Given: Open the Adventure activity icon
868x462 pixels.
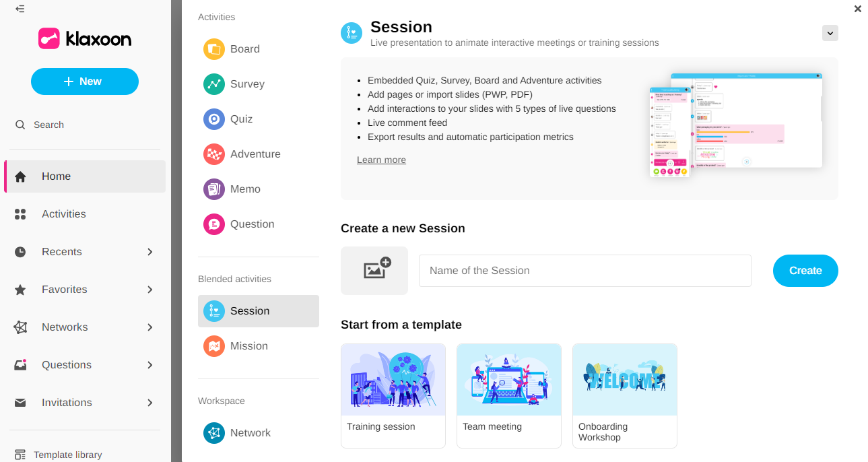Looking at the screenshot, I should pos(214,154).
